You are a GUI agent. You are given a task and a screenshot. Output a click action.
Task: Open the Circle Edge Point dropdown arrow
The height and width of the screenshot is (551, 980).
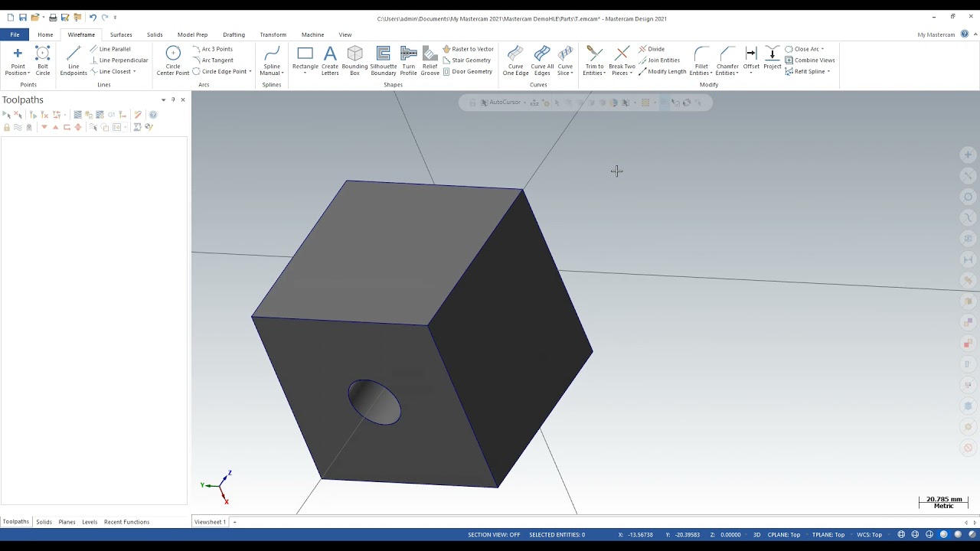[250, 72]
